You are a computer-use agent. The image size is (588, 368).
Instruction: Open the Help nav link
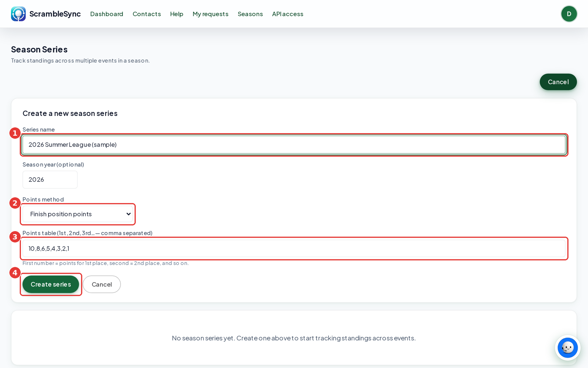176,14
